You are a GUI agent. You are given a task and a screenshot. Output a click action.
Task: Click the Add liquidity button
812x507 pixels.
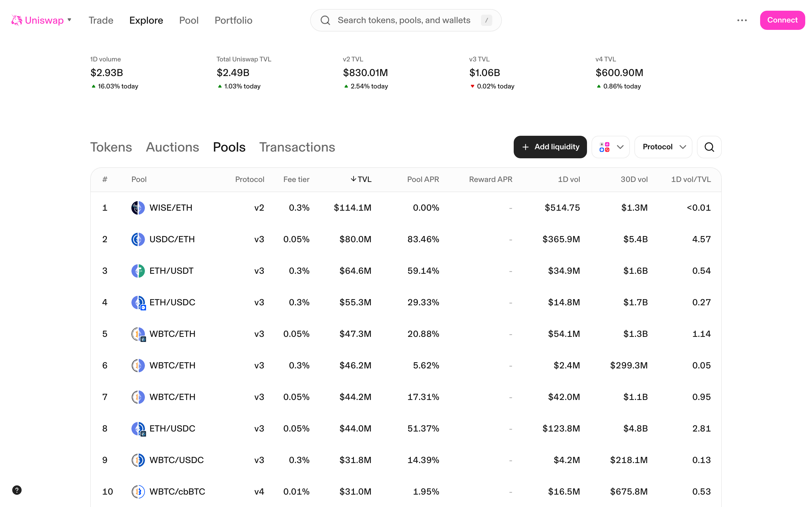[550, 147]
